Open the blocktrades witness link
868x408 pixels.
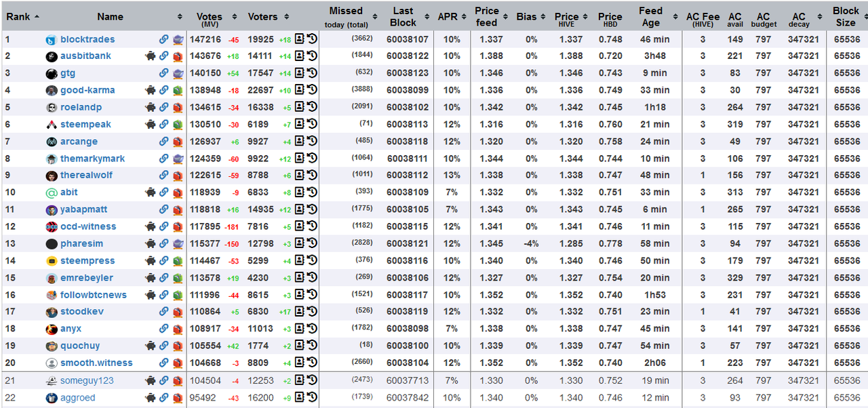tap(87, 39)
